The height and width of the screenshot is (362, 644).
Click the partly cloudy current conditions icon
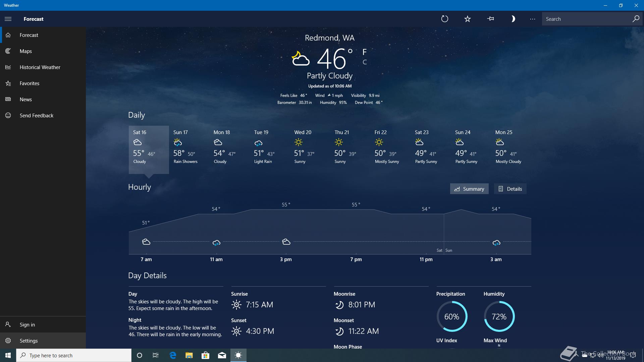pyautogui.click(x=300, y=59)
